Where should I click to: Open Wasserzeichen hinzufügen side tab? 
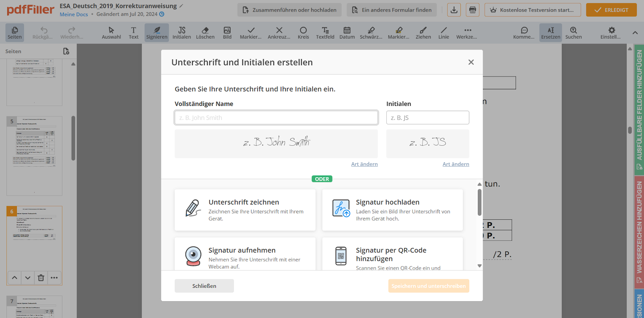coord(639,232)
